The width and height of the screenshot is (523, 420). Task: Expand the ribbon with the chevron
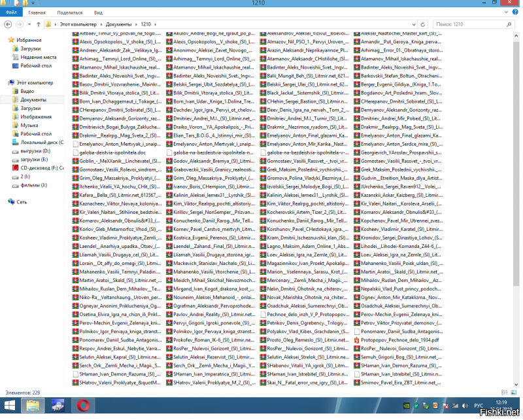coord(506,12)
